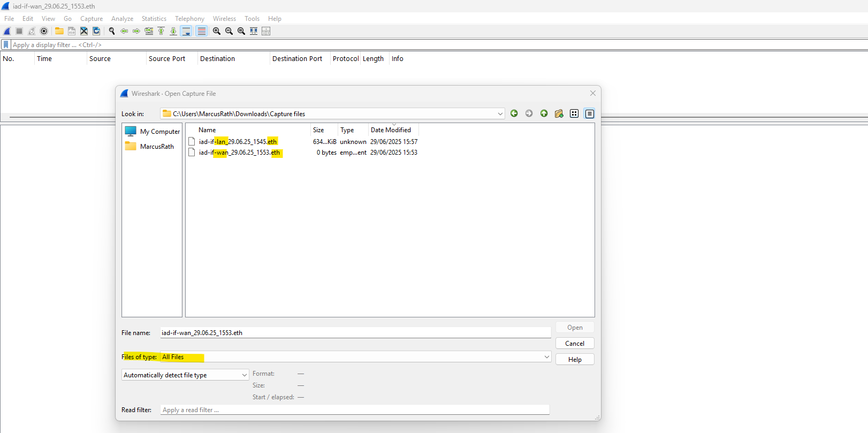Reset text to normal size

click(241, 31)
